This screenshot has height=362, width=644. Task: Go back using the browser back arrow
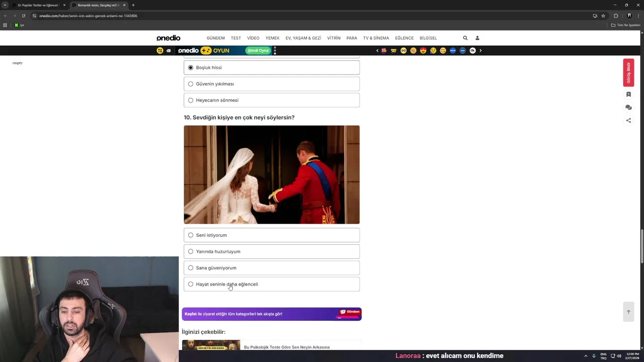click(x=5, y=16)
